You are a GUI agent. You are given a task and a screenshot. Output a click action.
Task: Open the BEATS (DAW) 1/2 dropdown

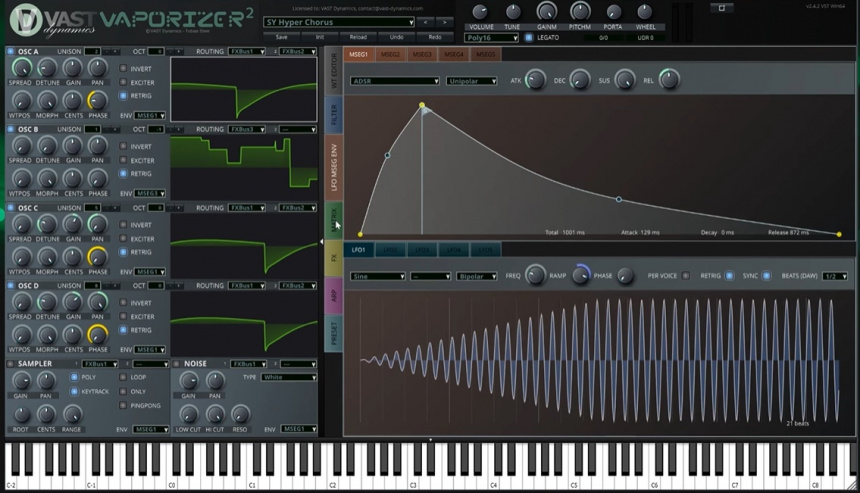[x=834, y=276]
